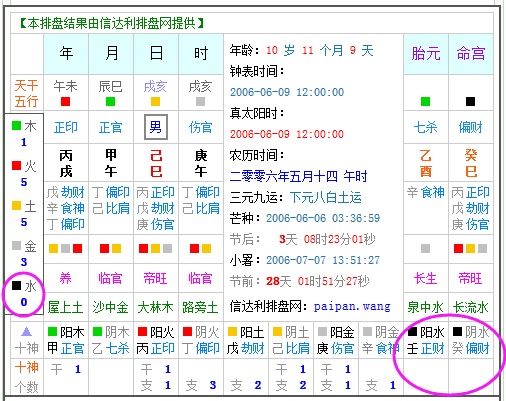Viewport: 506px width, 401px height.
Task: Click the 屋上土 nayin label
Action: coord(66,307)
